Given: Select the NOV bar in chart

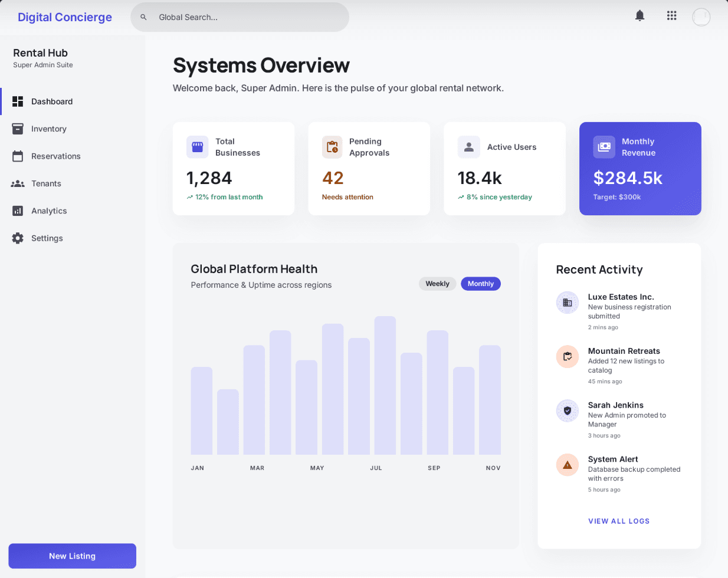Looking at the screenshot, I should click(x=490, y=400).
